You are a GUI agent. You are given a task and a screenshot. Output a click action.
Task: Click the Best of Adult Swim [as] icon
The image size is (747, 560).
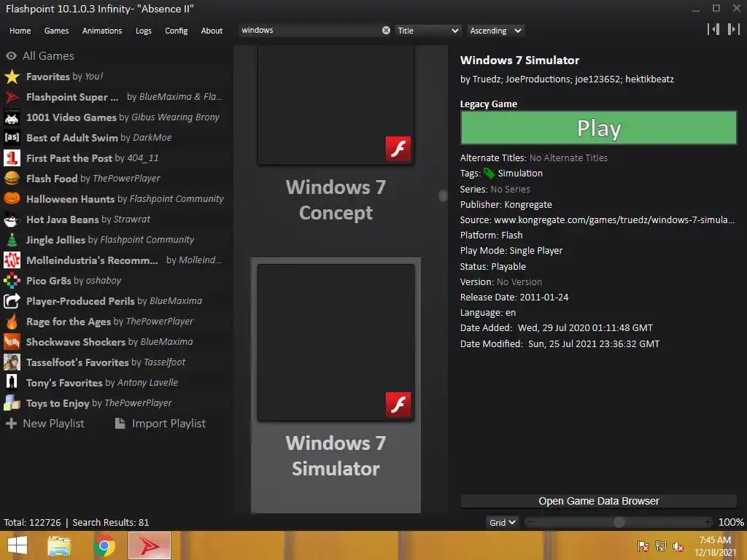[12, 138]
